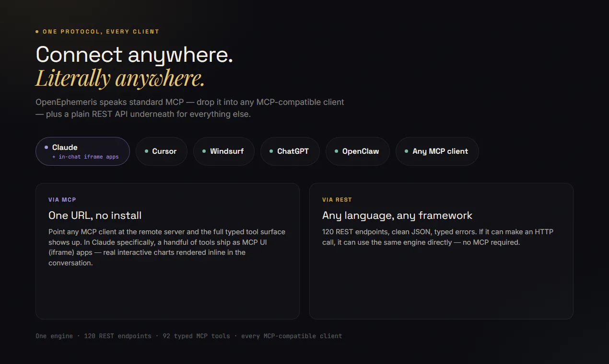Click the paragraph starting 'Point any MCP client'
The image size is (609, 364).
167,247
